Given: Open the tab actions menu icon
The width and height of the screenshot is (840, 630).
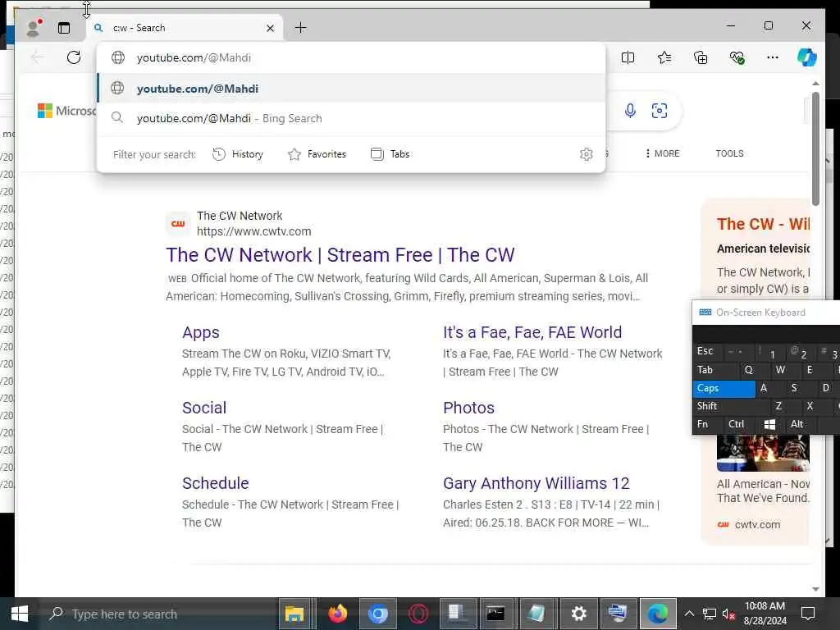Looking at the screenshot, I should [64, 28].
